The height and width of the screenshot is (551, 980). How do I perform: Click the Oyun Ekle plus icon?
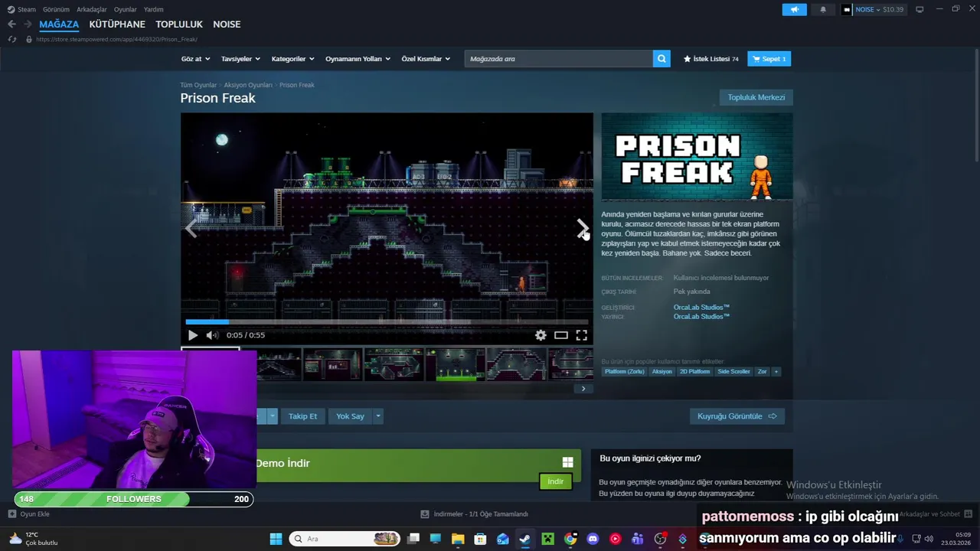pyautogui.click(x=11, y=514)
